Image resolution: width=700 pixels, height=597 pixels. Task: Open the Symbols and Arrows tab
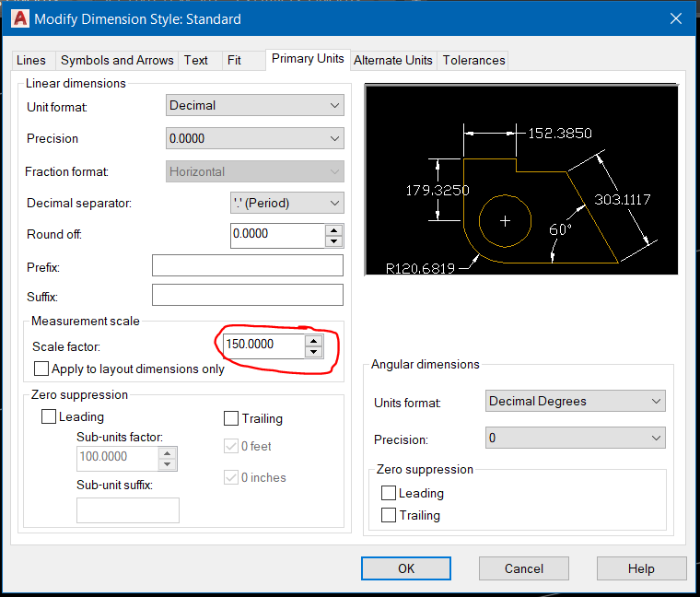point(117,60)
